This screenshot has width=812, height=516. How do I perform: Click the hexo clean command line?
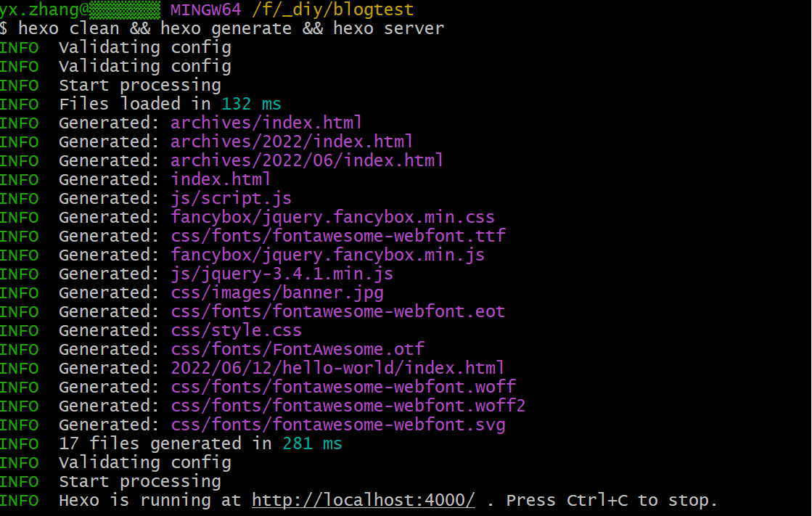[231, 28]
